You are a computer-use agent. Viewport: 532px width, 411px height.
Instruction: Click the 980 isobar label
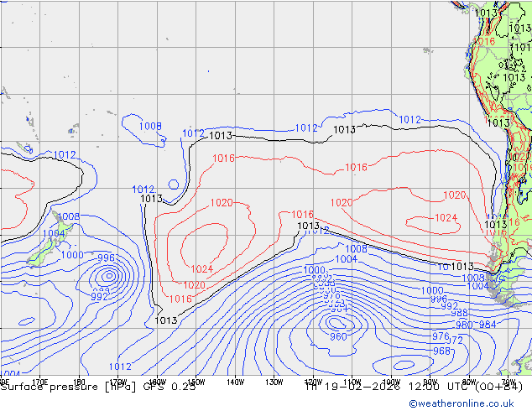tap(464, 325)
